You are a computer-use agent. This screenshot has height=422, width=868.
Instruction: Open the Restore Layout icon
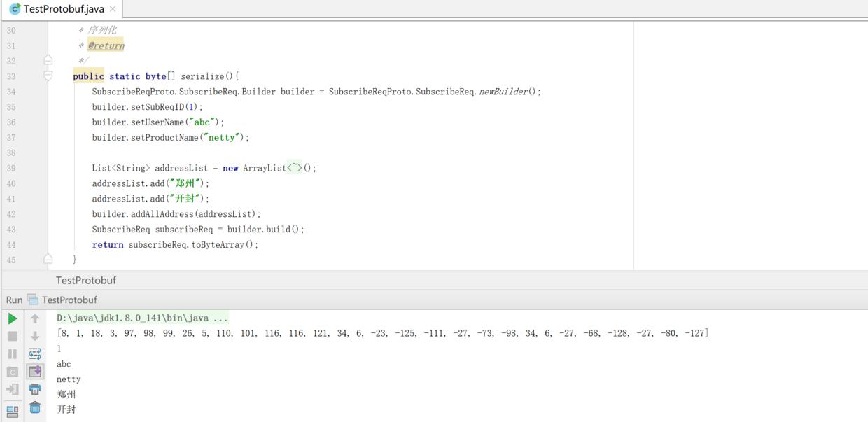12,411
